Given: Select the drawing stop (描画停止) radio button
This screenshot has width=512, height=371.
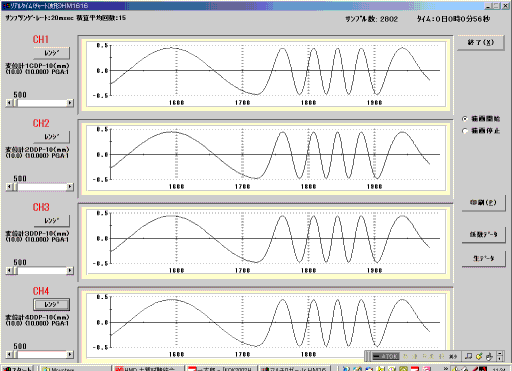Looking at the screenshot, I should (x=465, y=131).
